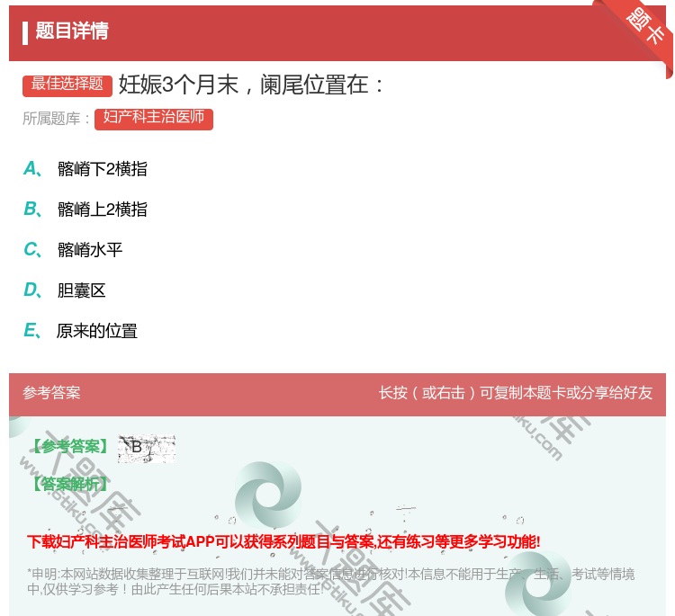This screenshot has width=675, height=616.
Task: Click the red APP download promotion link
Action: tap(283, 541)
